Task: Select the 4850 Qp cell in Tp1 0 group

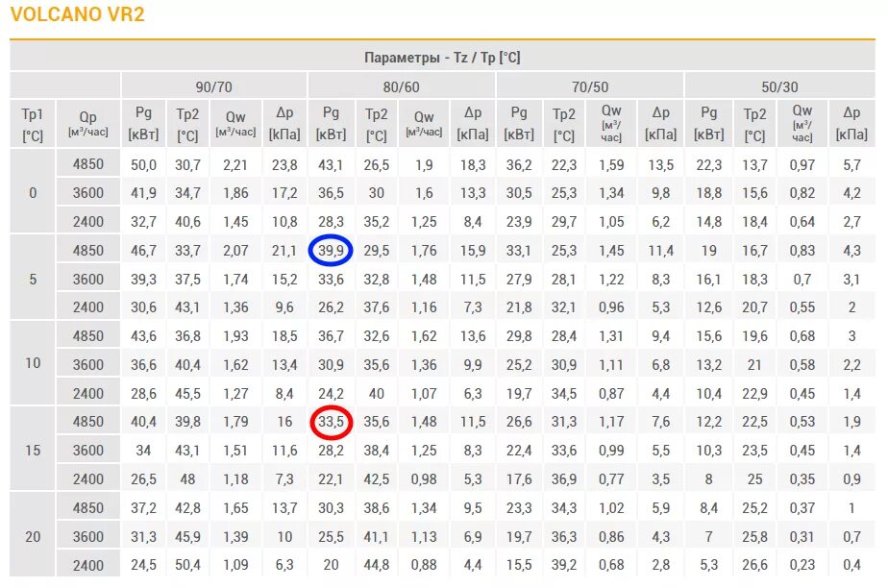Action: (x=87, y=164)
